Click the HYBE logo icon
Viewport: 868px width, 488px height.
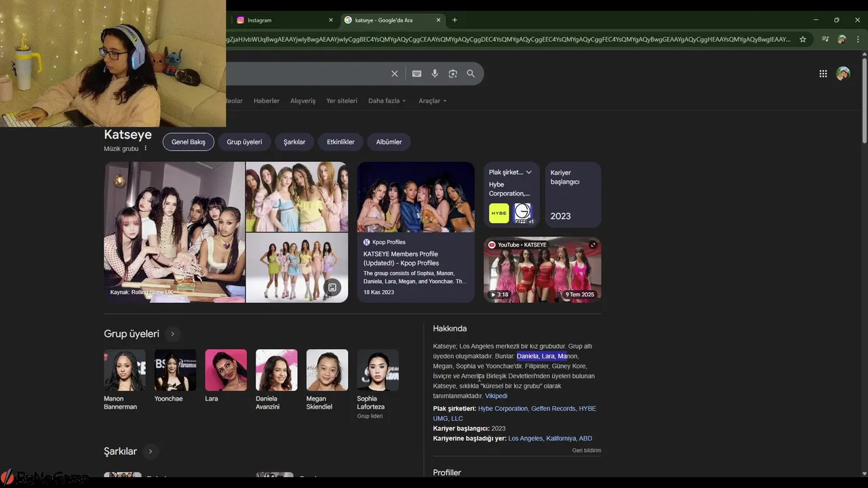click(499, 213)
